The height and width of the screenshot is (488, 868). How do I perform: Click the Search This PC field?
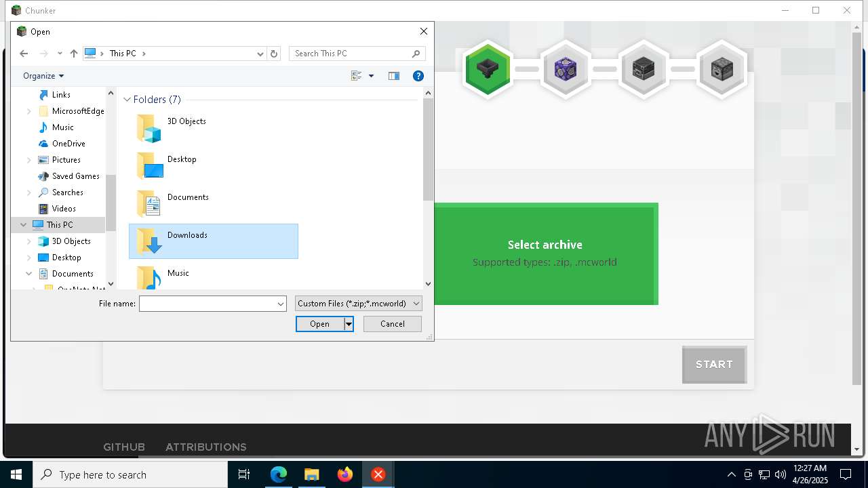[x=350, y=54]
